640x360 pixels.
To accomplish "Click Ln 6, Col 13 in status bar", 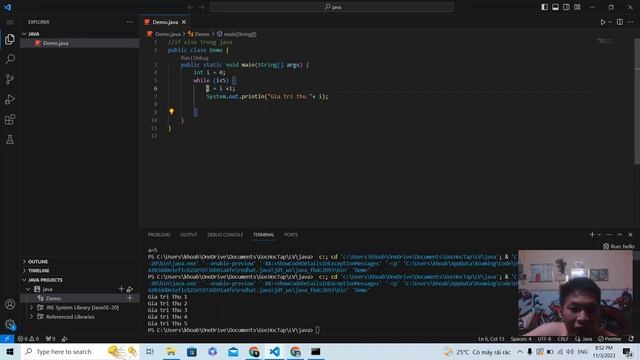I will [x=491, y=339].
